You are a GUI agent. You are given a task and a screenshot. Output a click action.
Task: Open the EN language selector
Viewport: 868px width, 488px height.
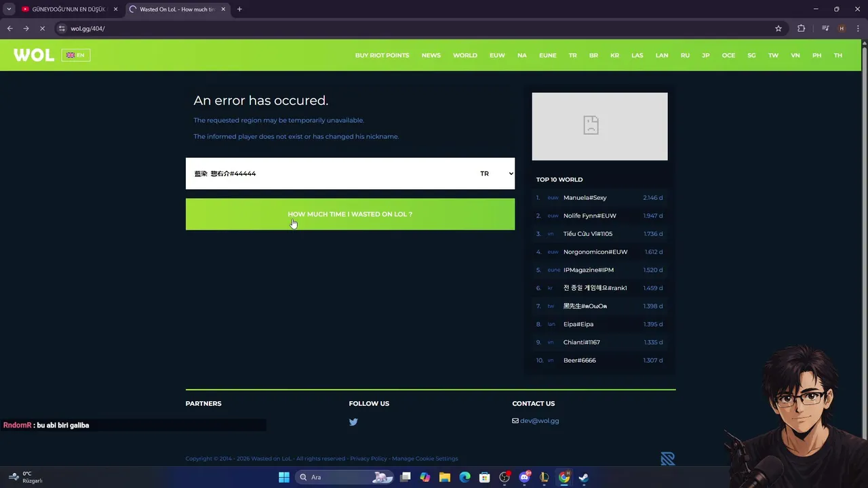tap(76, 55)
